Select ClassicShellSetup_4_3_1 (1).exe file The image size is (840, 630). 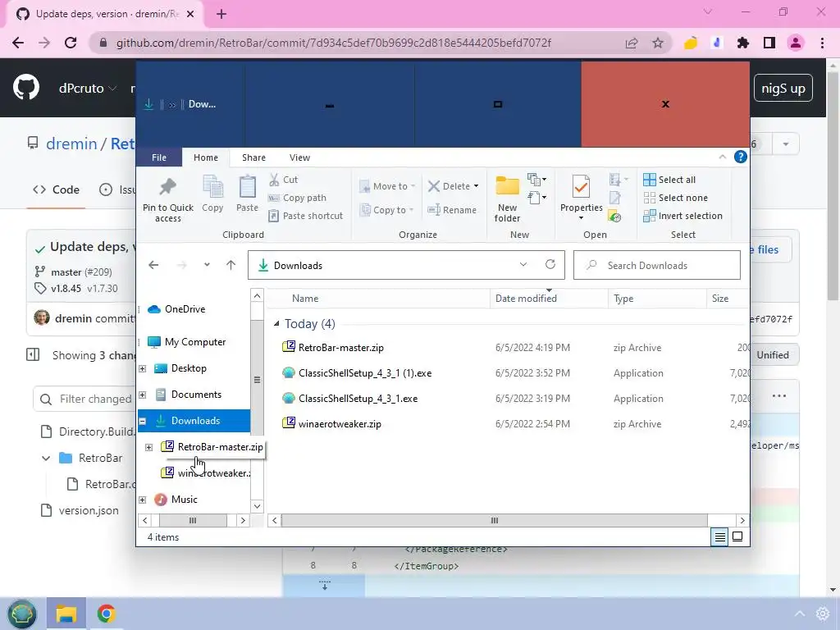[x=357, y=373]
